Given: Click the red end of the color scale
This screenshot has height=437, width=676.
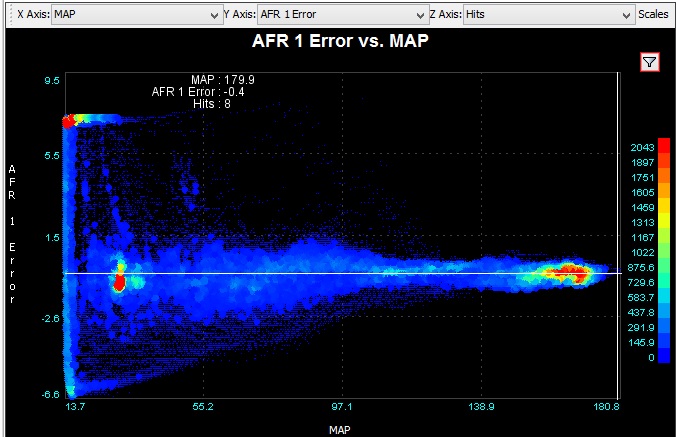Looking at the screenshot, I should [664, 145].
